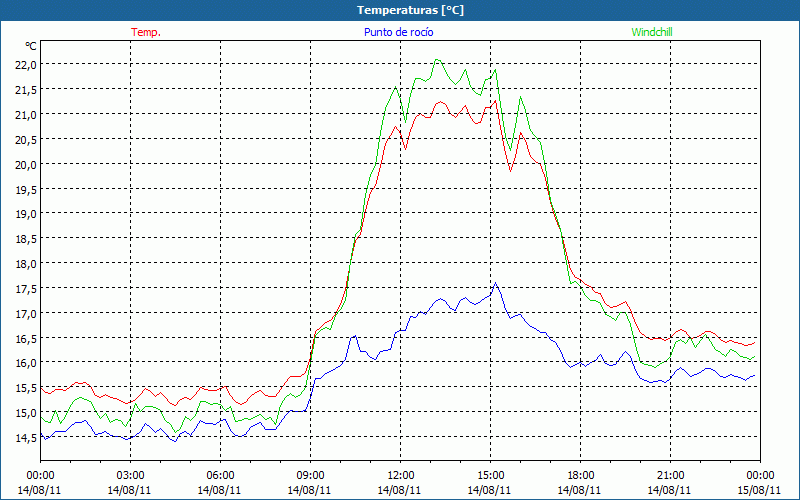Click the 17,5 y-axis value
Screen dimensions: 800x500
(x=27, y=289)
